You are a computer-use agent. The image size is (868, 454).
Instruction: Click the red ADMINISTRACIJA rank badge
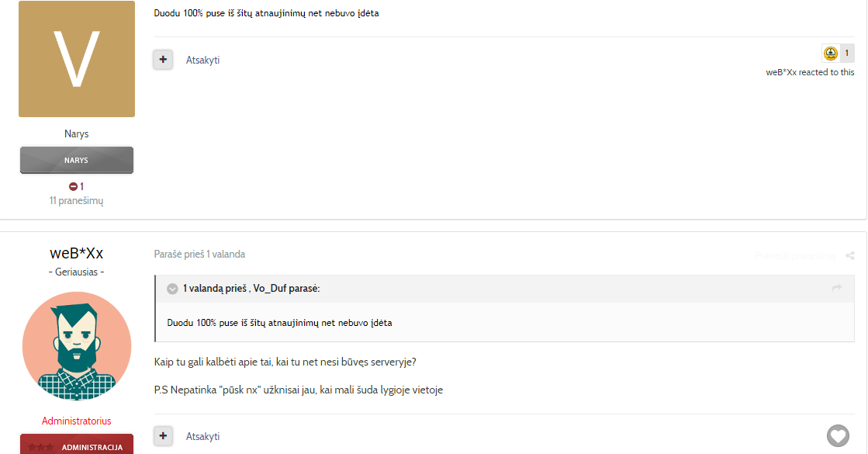coord(76,445)
